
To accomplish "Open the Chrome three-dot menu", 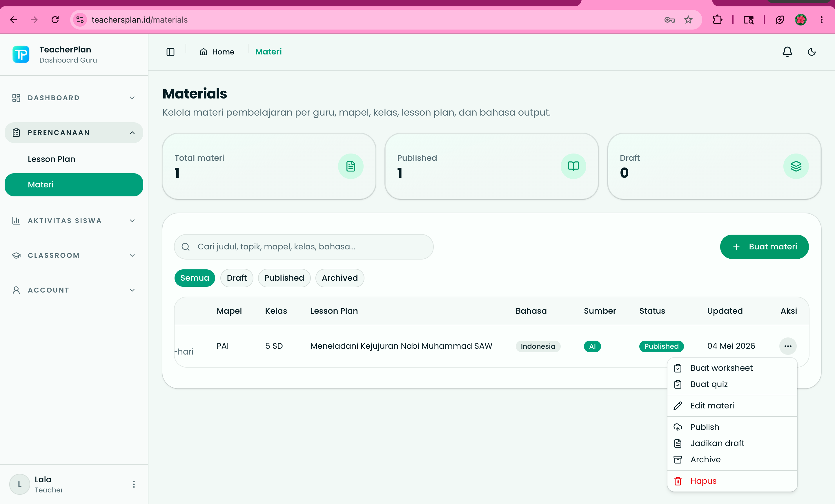I will (x=821, y=20).
